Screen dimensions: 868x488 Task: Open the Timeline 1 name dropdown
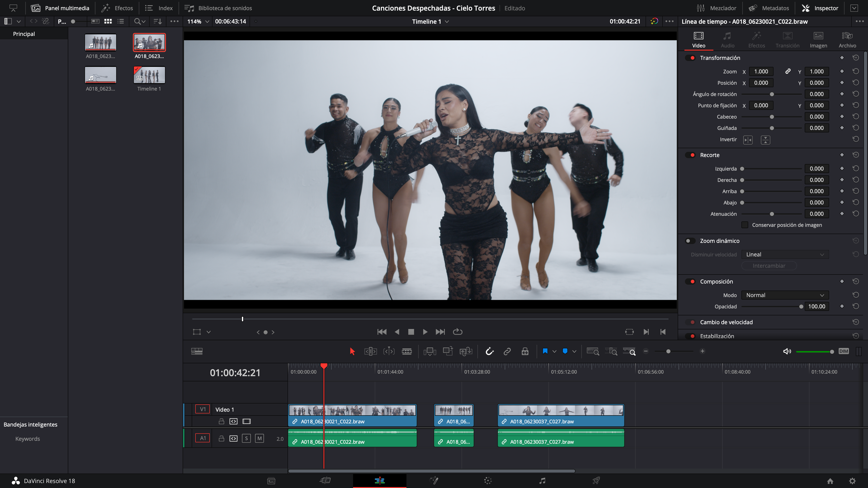pos(430,21)
